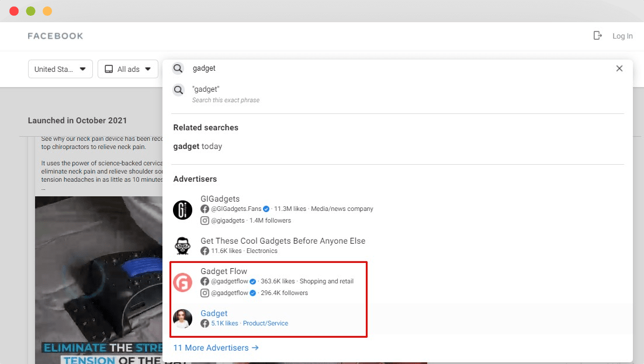Click the Gadget advertiser profile photo
This screenshot has height=364, width=644.
[x=183, y=318]
